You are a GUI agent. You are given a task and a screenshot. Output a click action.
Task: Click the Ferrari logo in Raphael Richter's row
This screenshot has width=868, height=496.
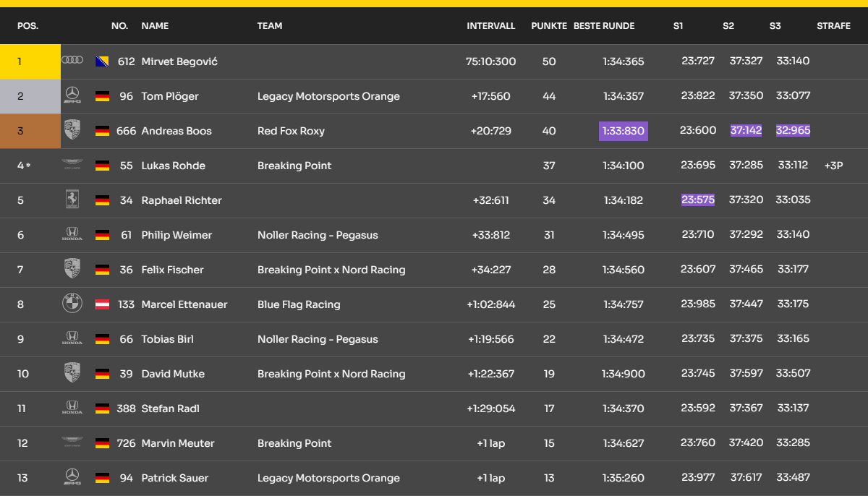pyautogui.click(x=72, y=200)
